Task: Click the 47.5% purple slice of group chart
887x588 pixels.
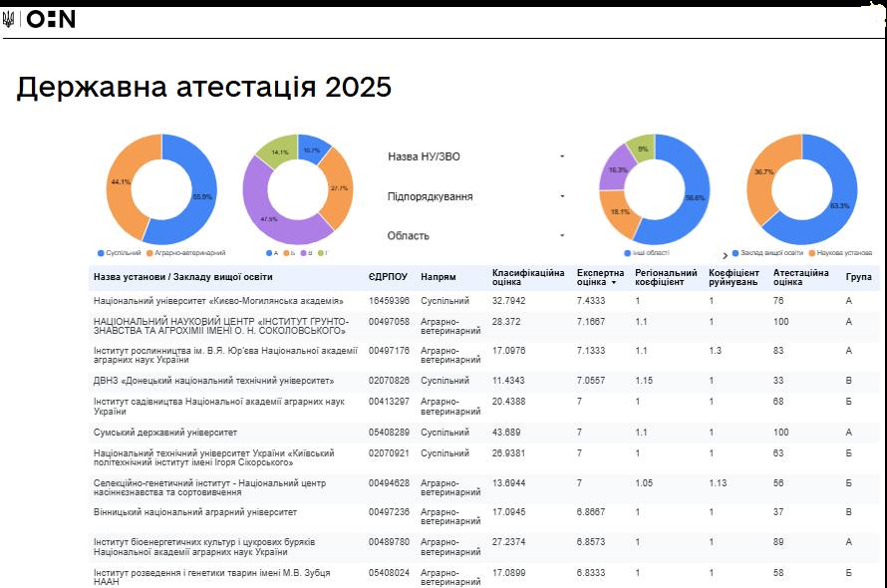Action: [269, 219]
